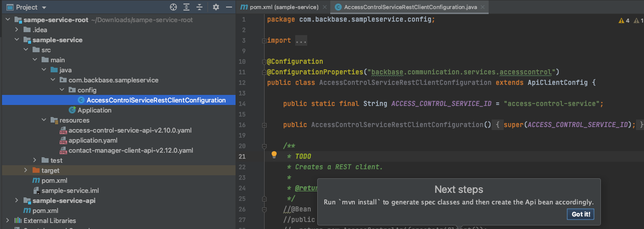Collapse the com.backbase.sampleservice package
The height and width of the screenshot is (229, 644).
[x=53, y=80]
